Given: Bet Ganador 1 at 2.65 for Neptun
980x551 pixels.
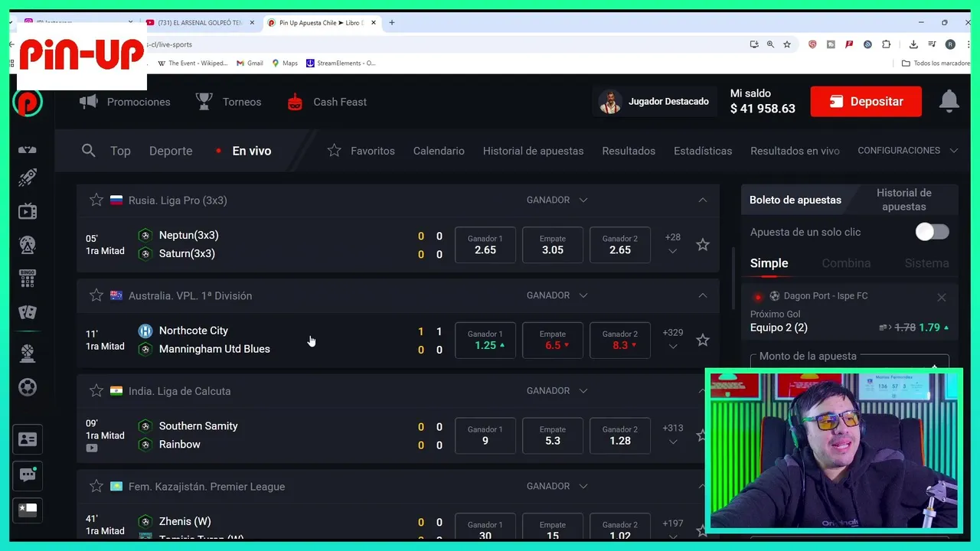Looking at the screenshot, I should coord(485,245).
